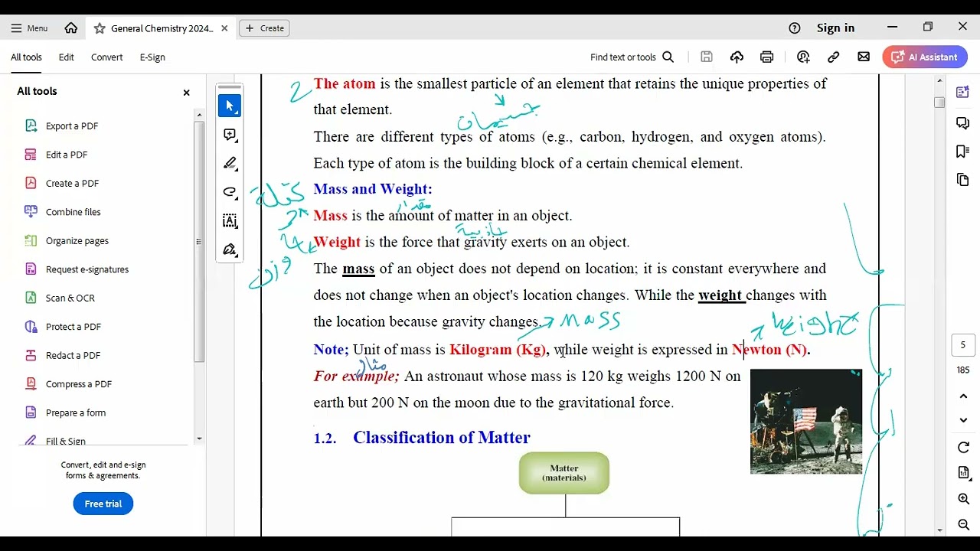Screen dimensions: 980x551
Task: Select the All tools menu tab
Action: tap(26, 57)
